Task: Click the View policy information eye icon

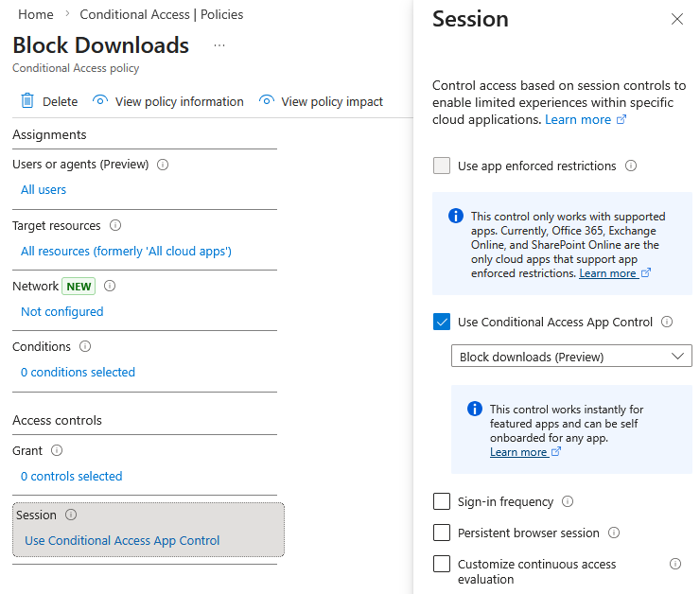Action: pyautogui.click(x=99, y=101)
